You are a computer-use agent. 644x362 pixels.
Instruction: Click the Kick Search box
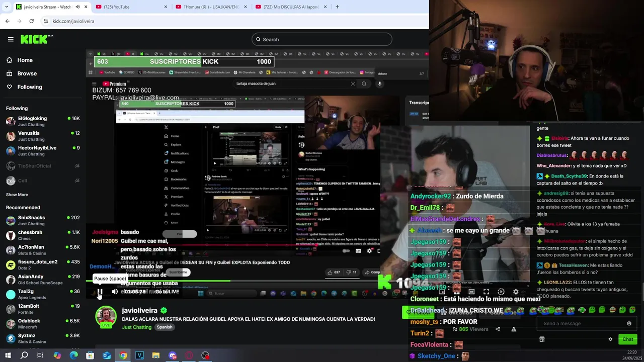[x=321, y=39]
